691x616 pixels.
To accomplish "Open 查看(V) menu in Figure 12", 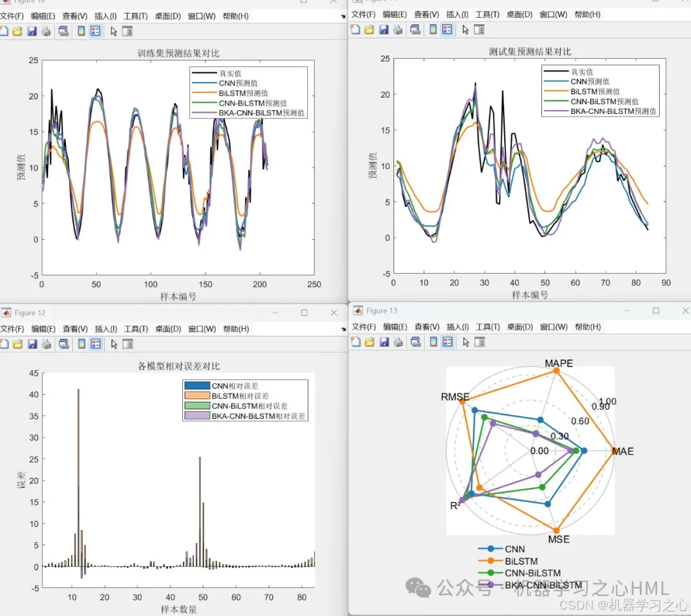I will 75,329.
